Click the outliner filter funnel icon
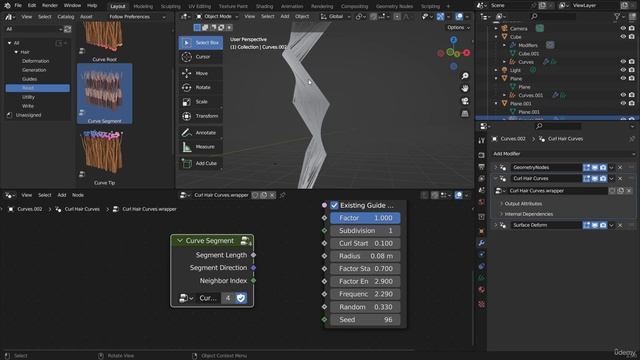Viewport: 640px width, 360px height. click(618, 16)
